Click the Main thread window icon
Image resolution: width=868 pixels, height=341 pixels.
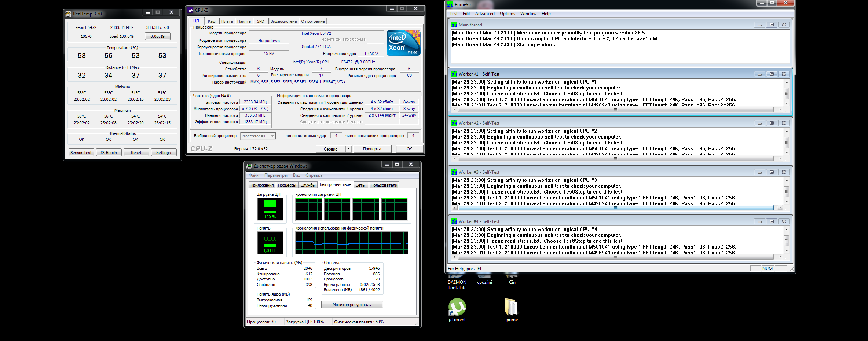[x=454, y=25]
